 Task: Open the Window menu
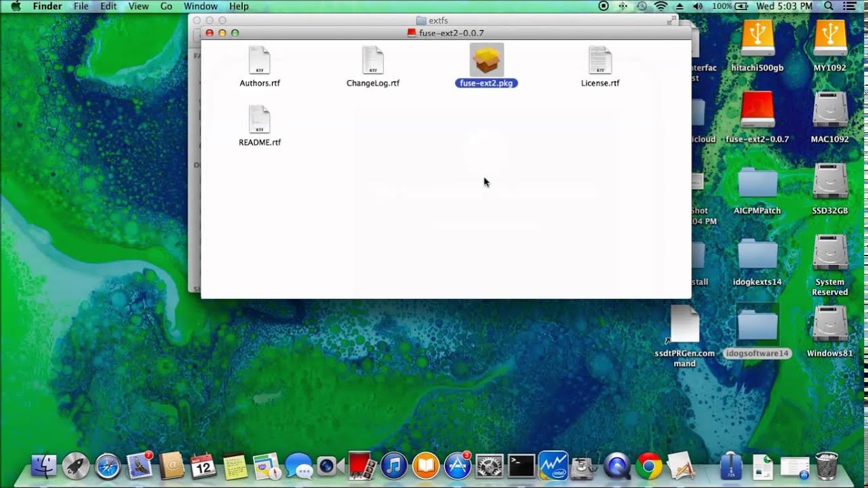(x=201, y=6)
